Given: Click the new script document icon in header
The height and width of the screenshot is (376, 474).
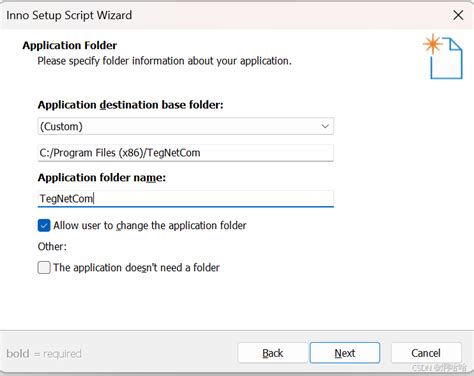Looking at the screenshot, I should [443, 57].
